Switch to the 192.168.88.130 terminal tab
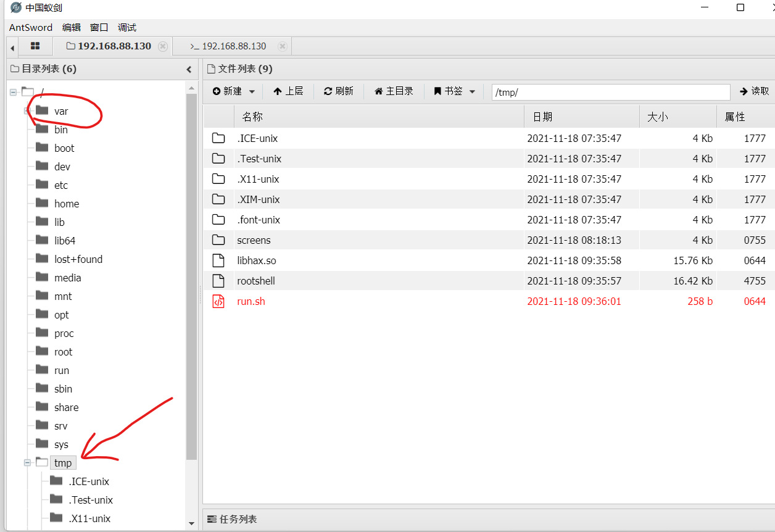The image size is (775, 532). [x=228, y=46]
